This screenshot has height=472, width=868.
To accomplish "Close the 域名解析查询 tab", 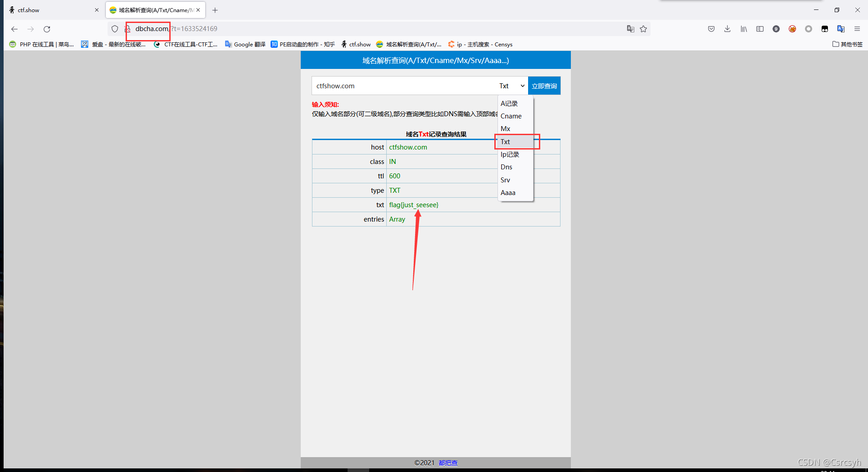I will click(x=198, y=10).
